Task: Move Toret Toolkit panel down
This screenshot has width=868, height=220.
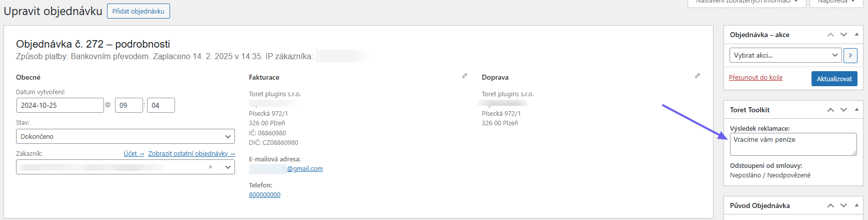Action: tap(843, 110)
